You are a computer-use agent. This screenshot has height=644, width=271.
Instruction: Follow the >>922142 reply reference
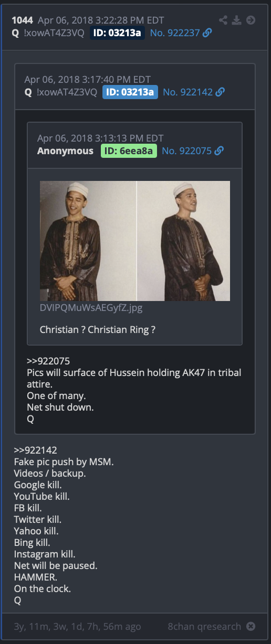[x=36, y=450]
